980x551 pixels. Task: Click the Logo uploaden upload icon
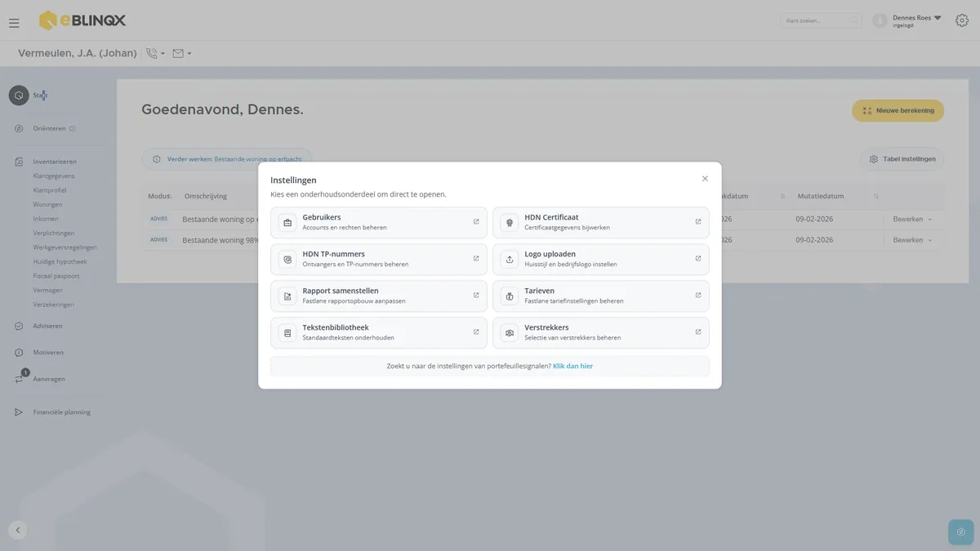510,260
